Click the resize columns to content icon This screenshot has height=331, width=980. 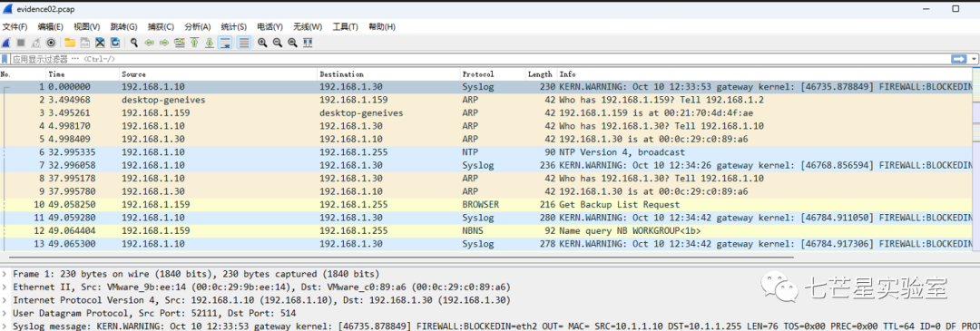point(308,43)
